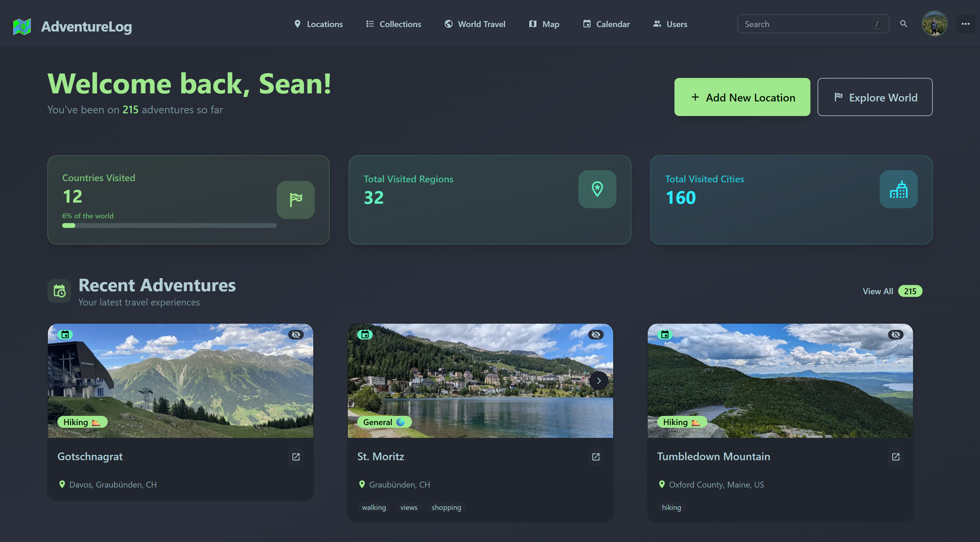Toggle visibility eye on Gotschnagrat card
The width and height of the screenshot is (980, 542).
coord(296,335)
